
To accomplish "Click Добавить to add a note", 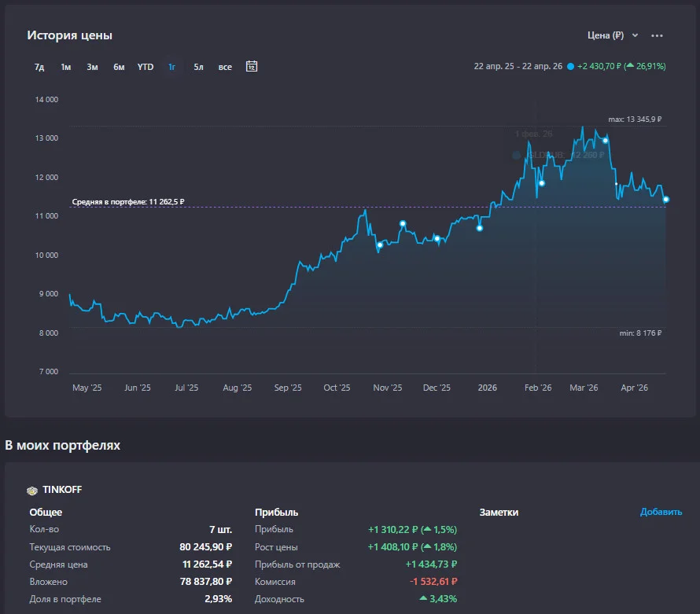I will (661, 512).
